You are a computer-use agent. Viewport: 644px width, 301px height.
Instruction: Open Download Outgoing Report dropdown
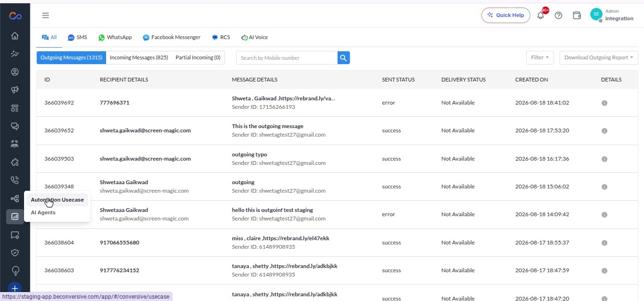(599, 57)
